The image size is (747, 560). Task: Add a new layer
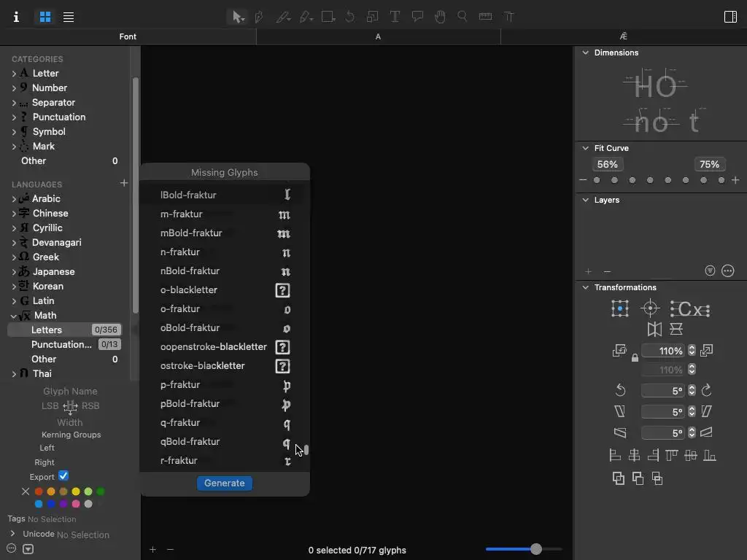coord(589,271)
